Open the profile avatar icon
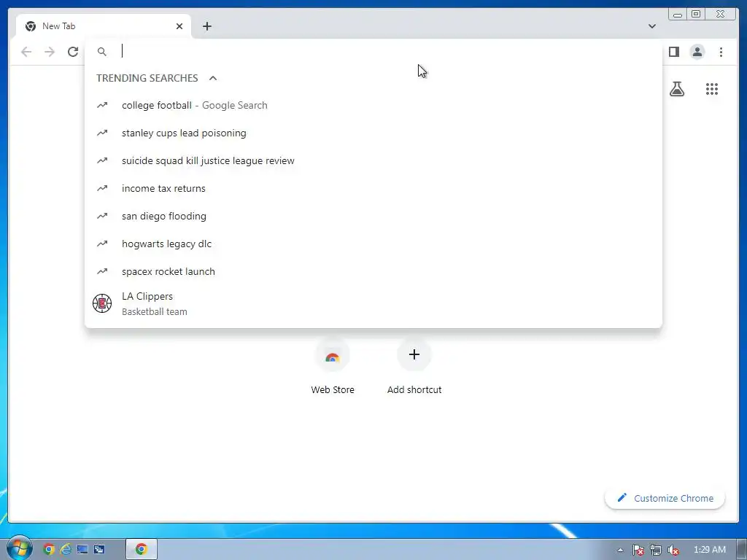Screen dimensions: 747x560 click(697, 52)
